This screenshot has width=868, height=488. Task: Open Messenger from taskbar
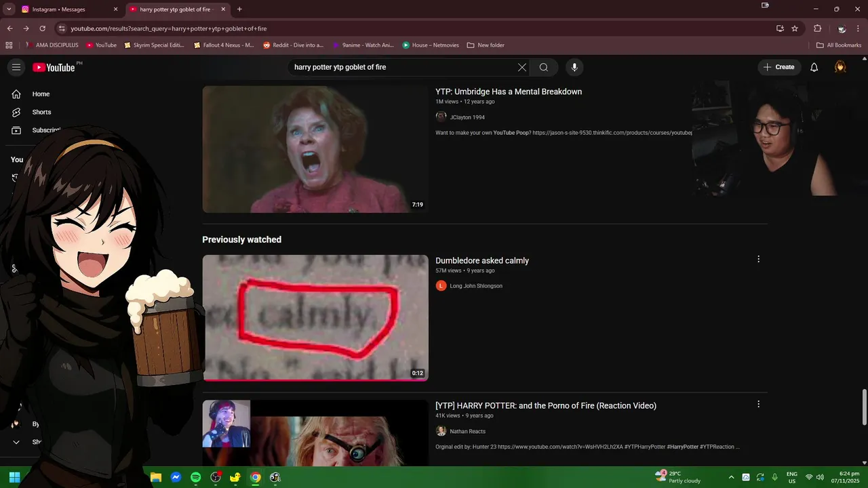point(176,477)
